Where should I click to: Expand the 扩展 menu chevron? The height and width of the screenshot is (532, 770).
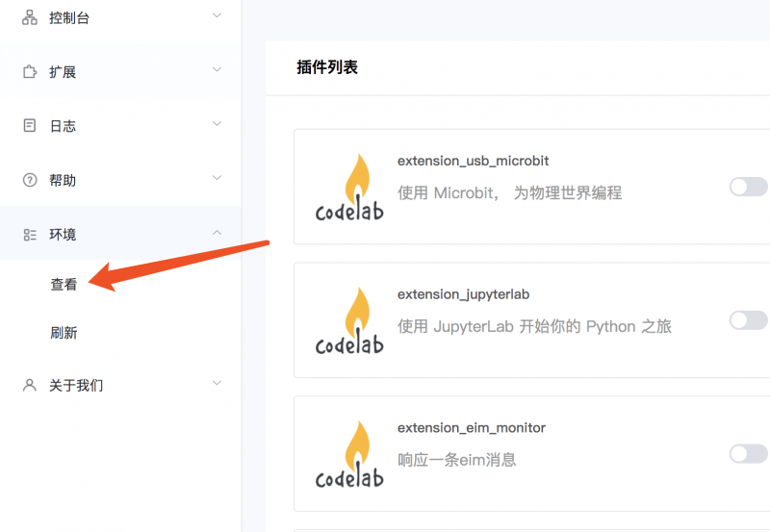tap(217, 69)
